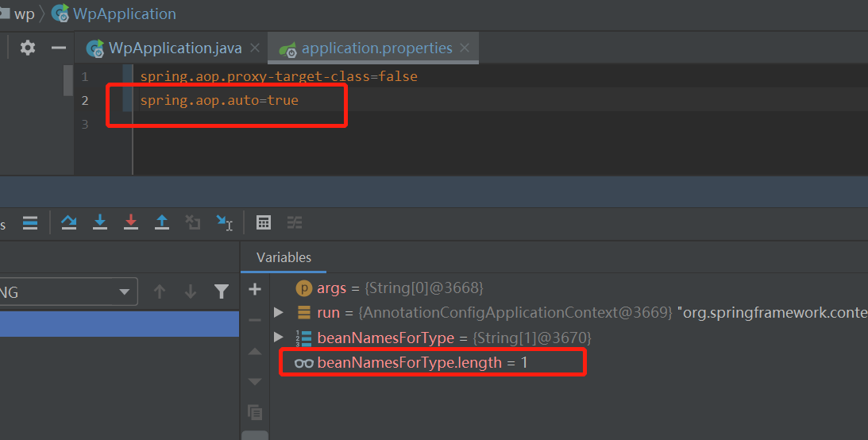
Task: Remove the selected watch with minus icon
Action: click(255, 320)
